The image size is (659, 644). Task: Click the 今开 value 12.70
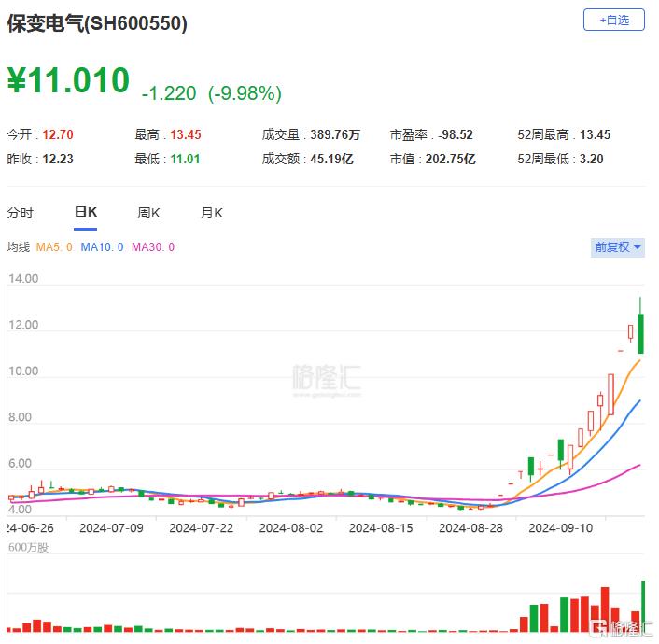pyautogui.click(x=58, y=134)
